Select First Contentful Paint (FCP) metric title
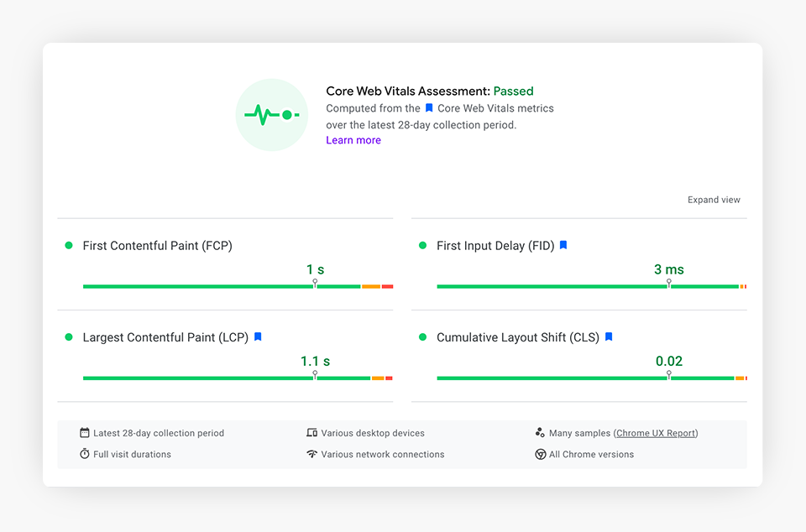The image size is (806, 532). (157, 246)
